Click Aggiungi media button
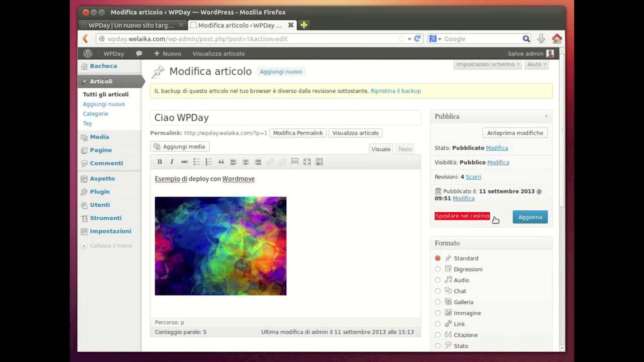Viewport: 644px width, 362px height. pos(180,147)
